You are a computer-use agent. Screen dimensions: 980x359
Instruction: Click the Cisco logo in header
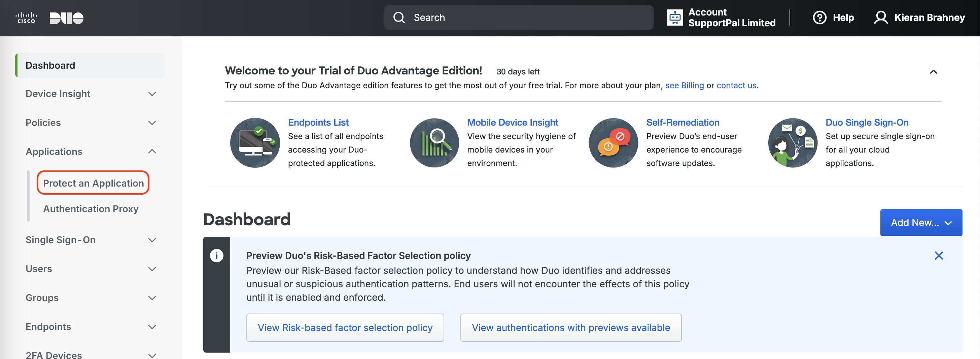[x=26, y=18]
